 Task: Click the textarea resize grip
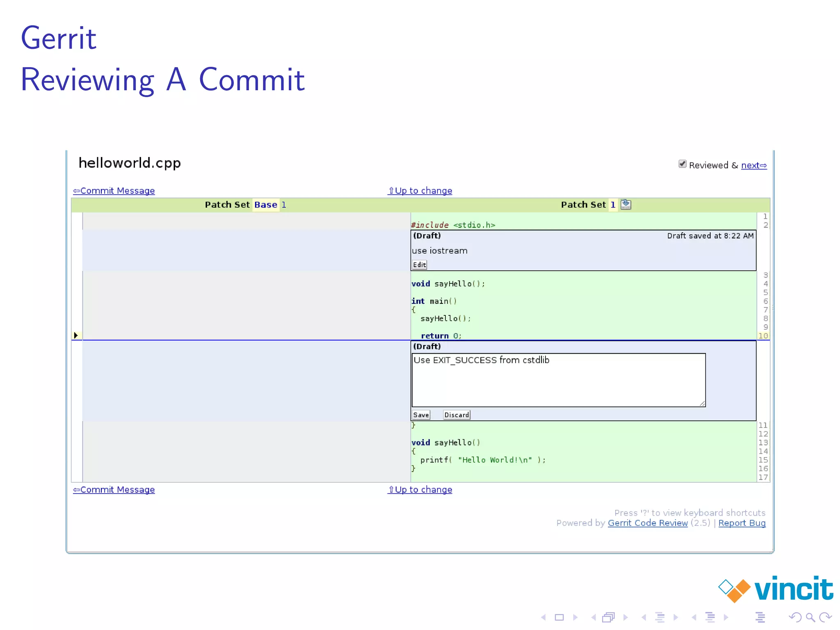point(702,404)
